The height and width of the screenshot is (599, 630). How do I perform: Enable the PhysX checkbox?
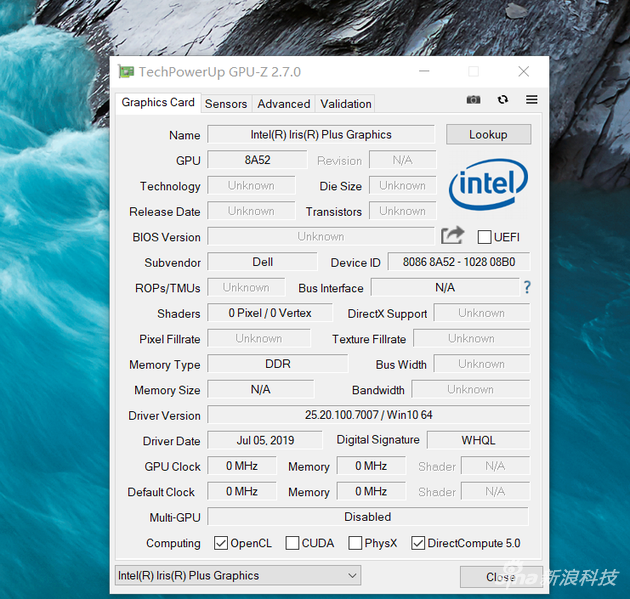coord(355,544)
